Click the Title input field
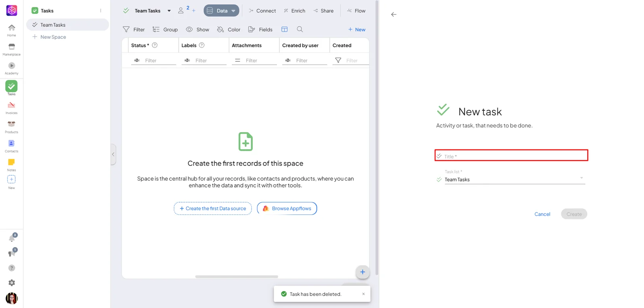 click(511, 156)
